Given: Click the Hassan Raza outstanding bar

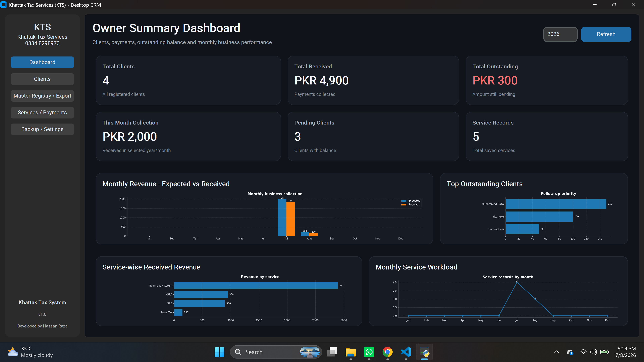Looking at the screenshot, I should pos(522,229).
